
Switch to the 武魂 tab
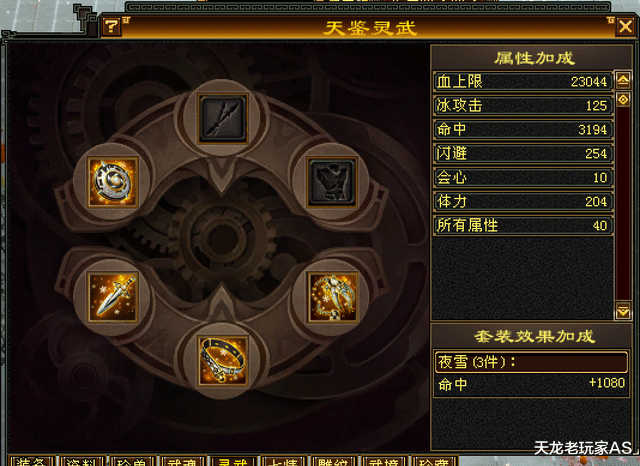point(182,461)
